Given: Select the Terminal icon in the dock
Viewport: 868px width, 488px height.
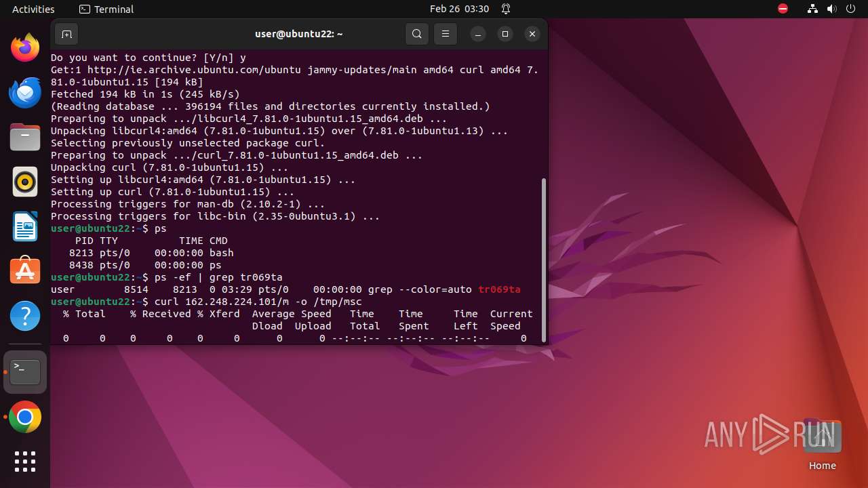Looking at the screenshot, I should tap(25, 372).
